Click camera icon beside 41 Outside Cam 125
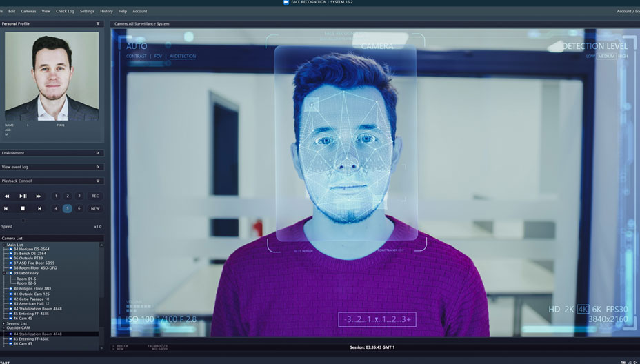Screen dimensions: 640x364 pyautogui.click(x=11, y=294)
